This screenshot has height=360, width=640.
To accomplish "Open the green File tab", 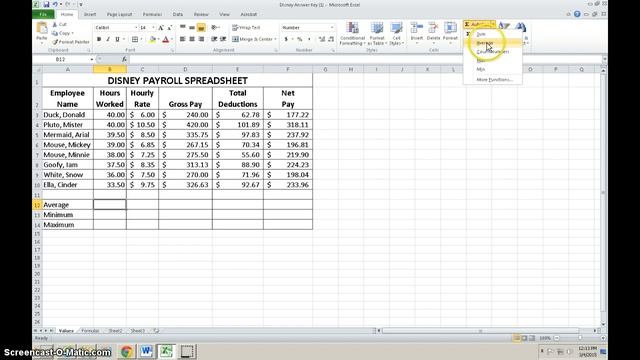I will (43, 14).
